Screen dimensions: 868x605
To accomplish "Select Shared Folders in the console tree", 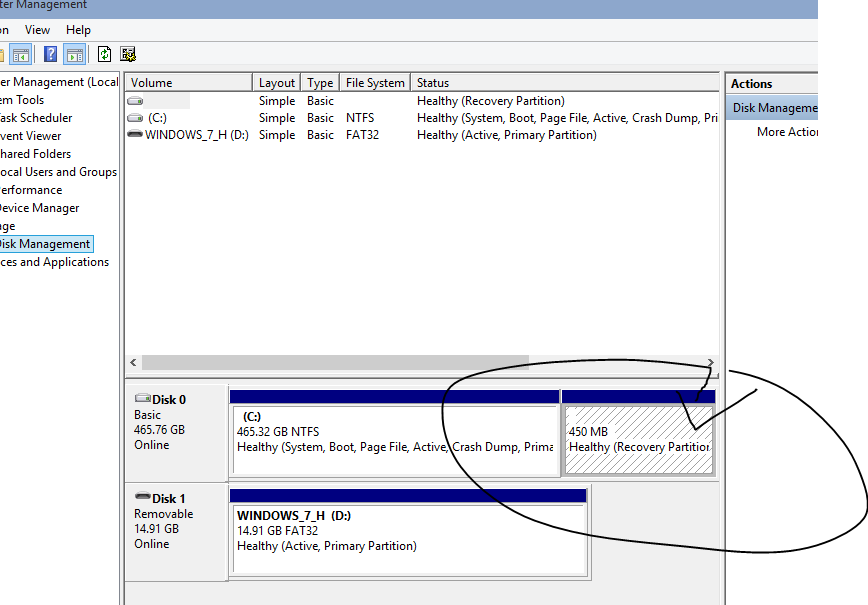I will tap(35, 154).
